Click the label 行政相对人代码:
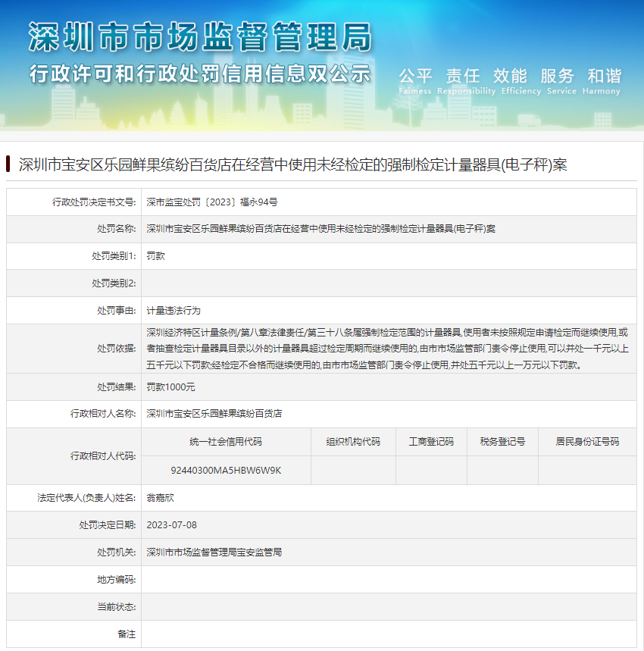 103,456
